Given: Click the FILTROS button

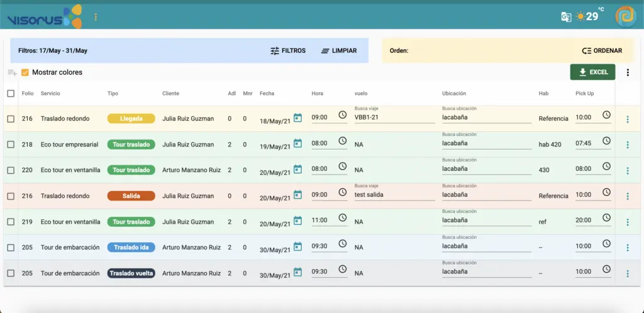Looking at the screenshot, I should tap(288, 51).
